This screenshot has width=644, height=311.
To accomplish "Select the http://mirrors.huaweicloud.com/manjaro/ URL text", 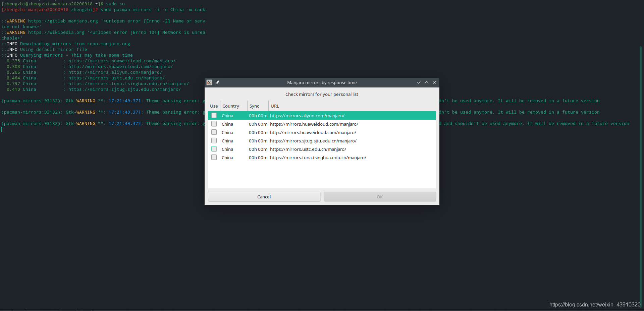I will (313, 132).
